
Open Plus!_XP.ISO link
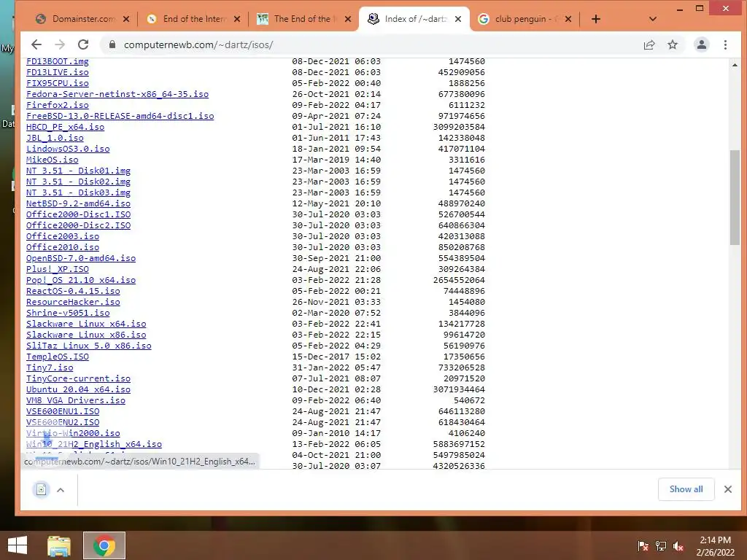click(57, 270)
